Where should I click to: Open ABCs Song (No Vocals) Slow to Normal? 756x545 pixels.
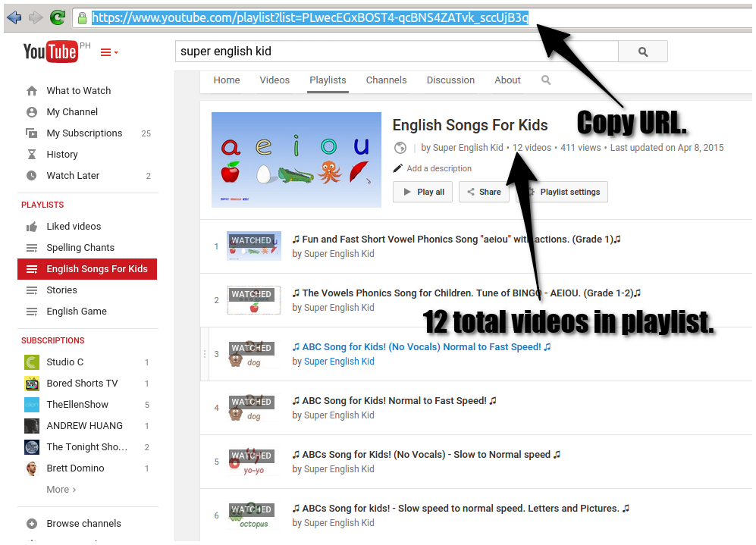[x=426, y=454]
